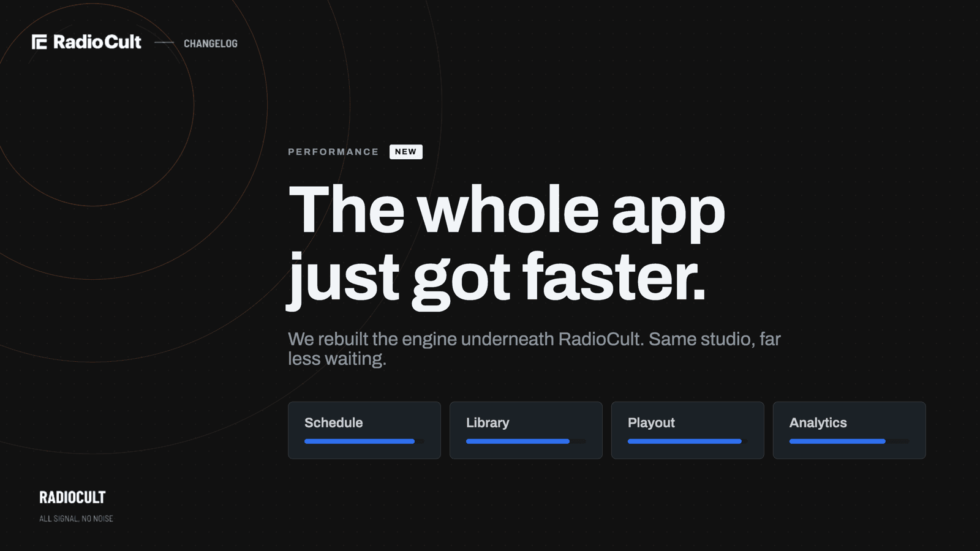
Task: Open the Library card
Action: pyautogui.click(x=526, y=430)
